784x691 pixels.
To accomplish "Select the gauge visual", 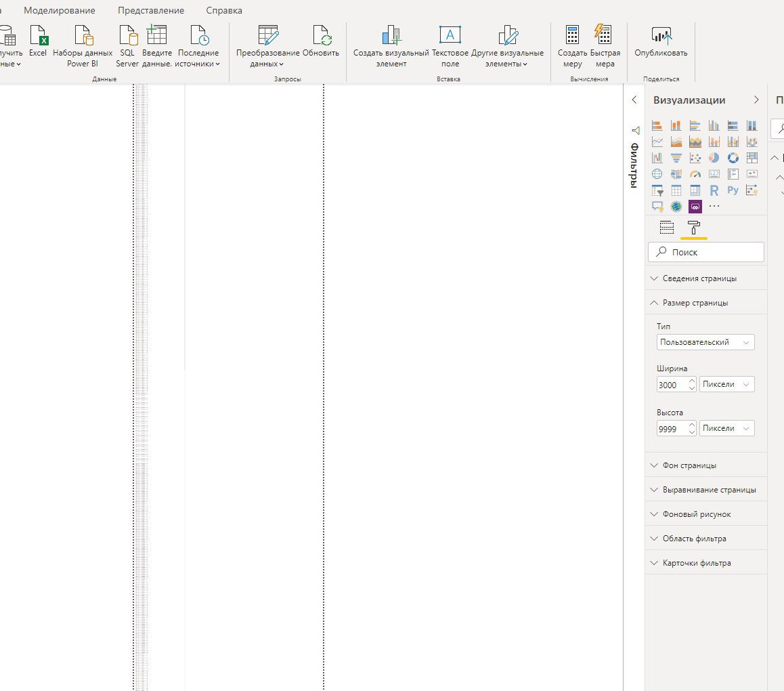I will coord(695,173).
